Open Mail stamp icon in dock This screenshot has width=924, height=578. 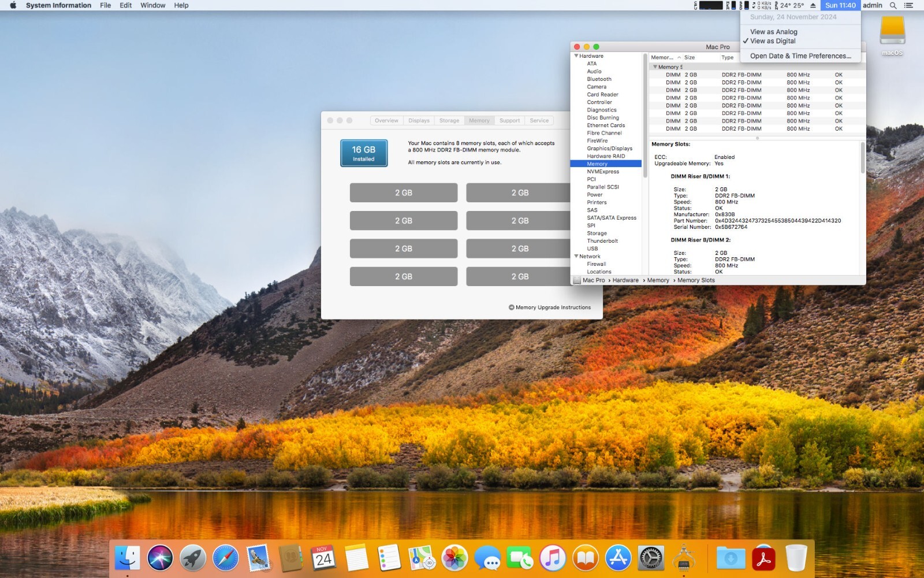coord(258,558)
